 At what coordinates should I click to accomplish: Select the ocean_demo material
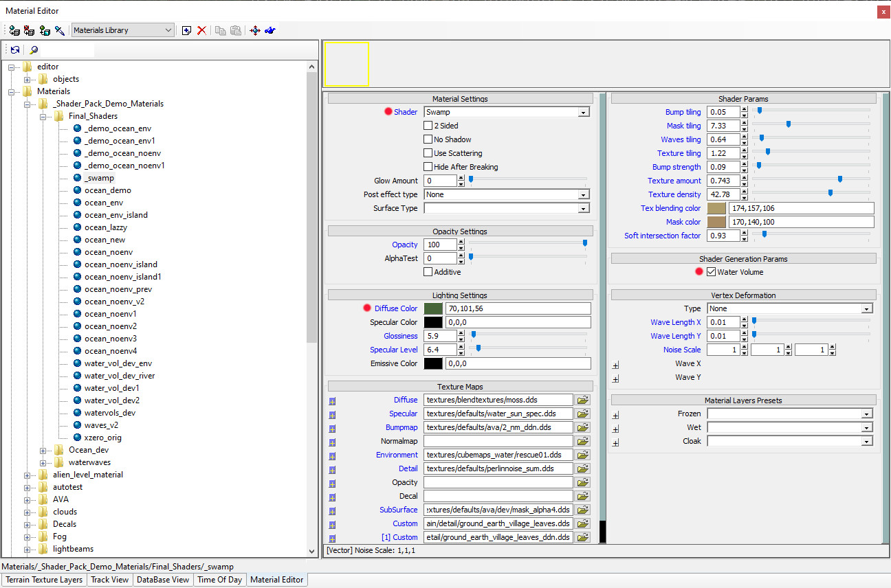[107, 190]
